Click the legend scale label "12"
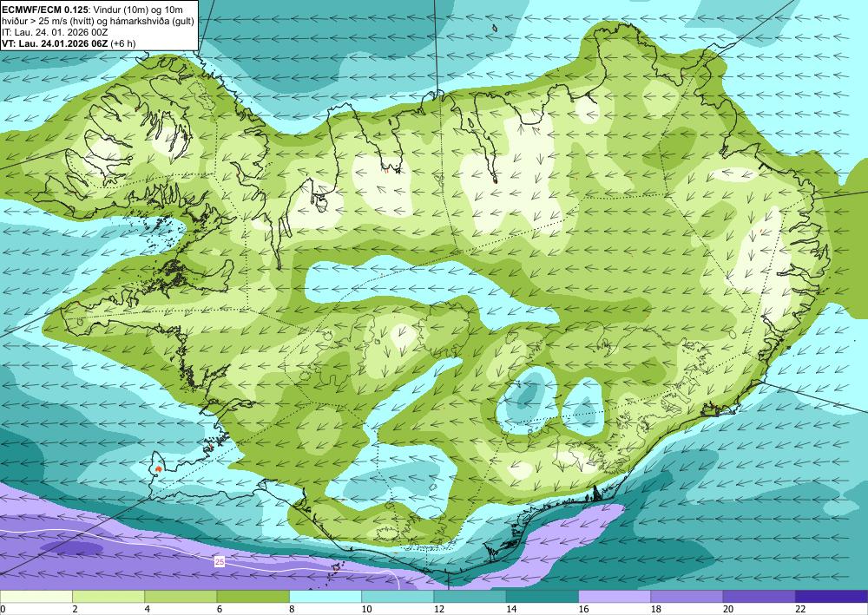 click(439, 609)
